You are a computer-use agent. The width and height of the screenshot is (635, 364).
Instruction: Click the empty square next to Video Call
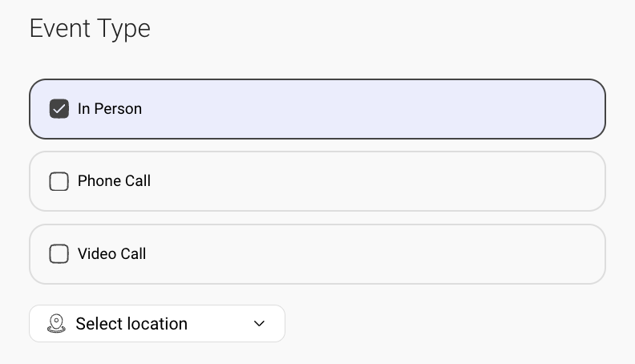pos(59,254)
